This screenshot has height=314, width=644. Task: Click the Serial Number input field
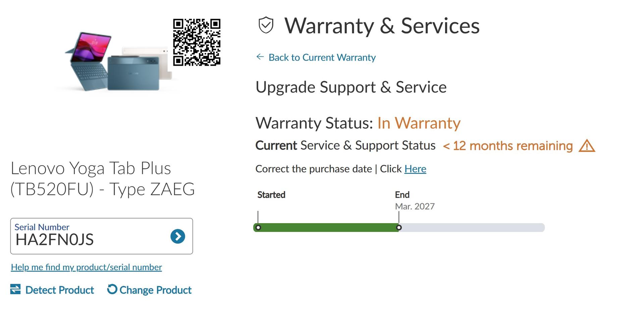point(87,239)
